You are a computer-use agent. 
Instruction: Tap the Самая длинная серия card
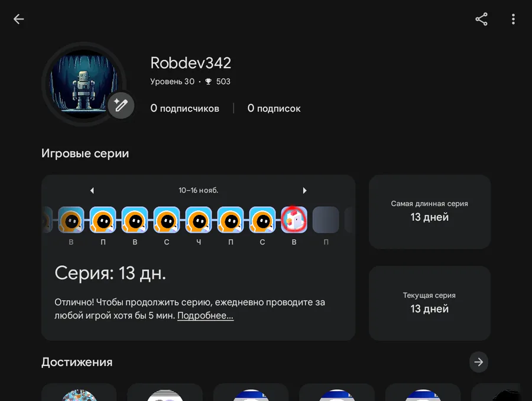pos(430,211)
